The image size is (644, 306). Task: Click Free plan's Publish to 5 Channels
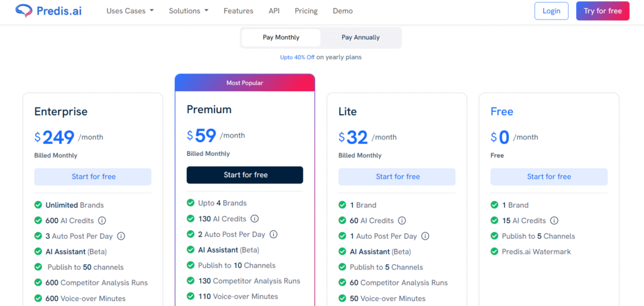click(x=538, y=236)
